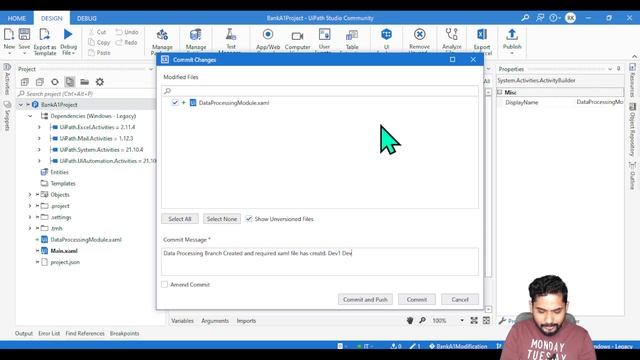Click Fit to Screen in the designer footer

pos(474,321)
